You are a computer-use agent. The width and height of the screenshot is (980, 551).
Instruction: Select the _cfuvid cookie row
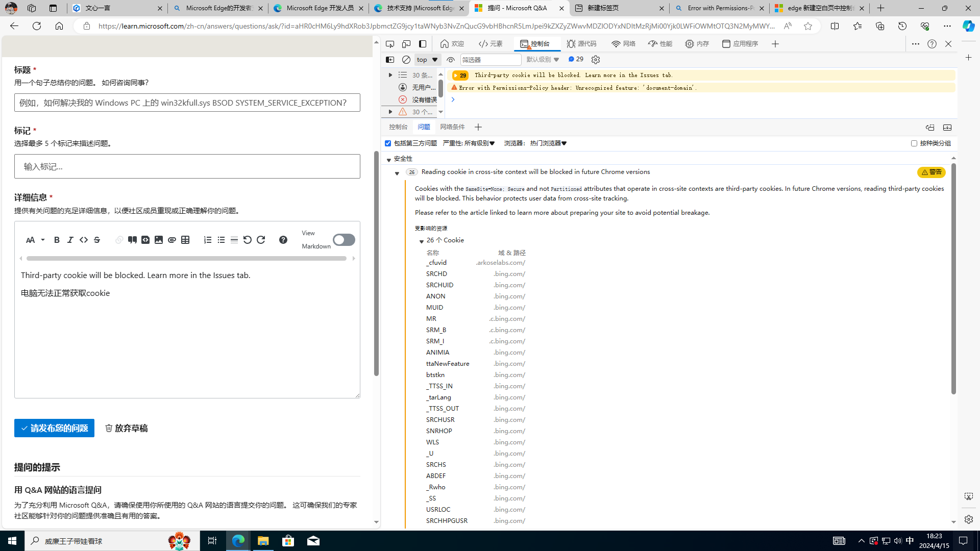(476, 263)
